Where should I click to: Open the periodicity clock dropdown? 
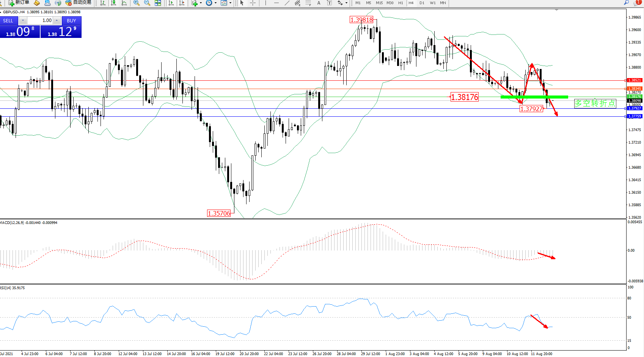click(215, 3)
